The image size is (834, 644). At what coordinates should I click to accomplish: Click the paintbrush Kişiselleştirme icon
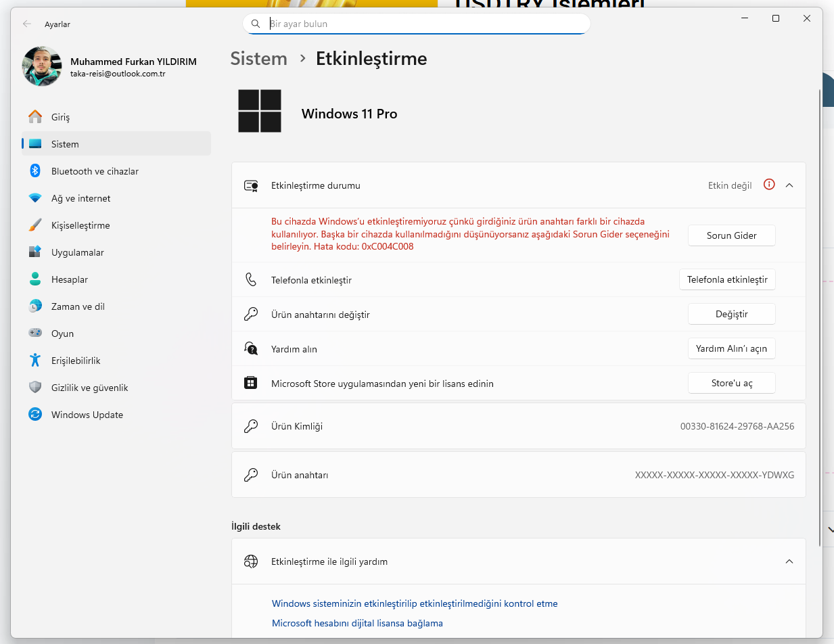(35, 225)
